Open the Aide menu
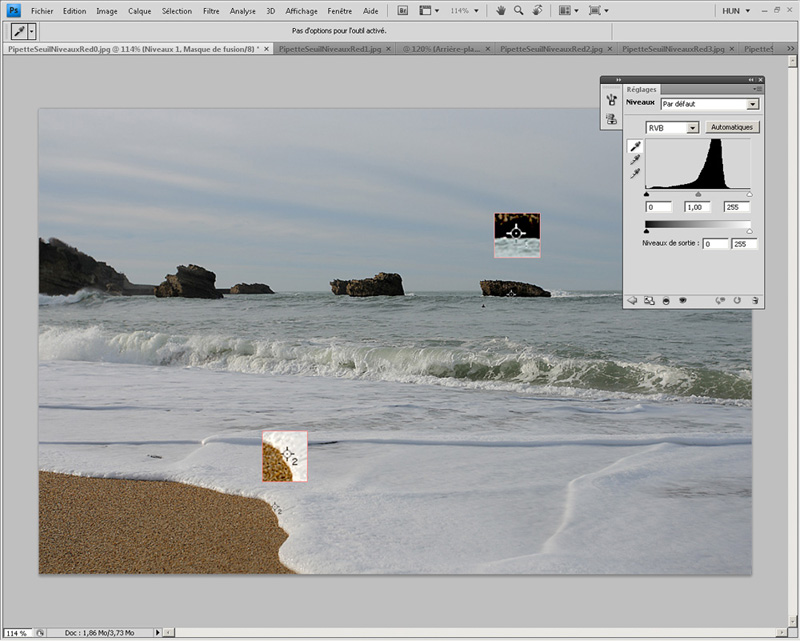This screenshot has height=641, width=800. coord(370,11)
